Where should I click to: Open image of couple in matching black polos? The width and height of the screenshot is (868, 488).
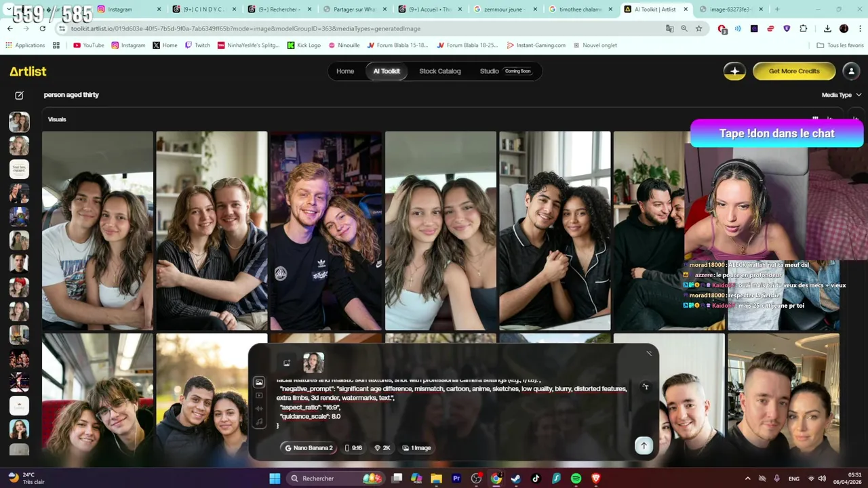tap(555, 230)
